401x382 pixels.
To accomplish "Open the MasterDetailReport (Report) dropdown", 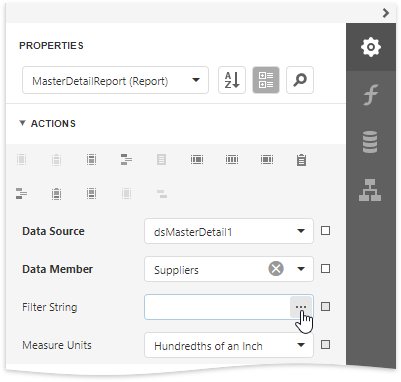I will (115, 80).
